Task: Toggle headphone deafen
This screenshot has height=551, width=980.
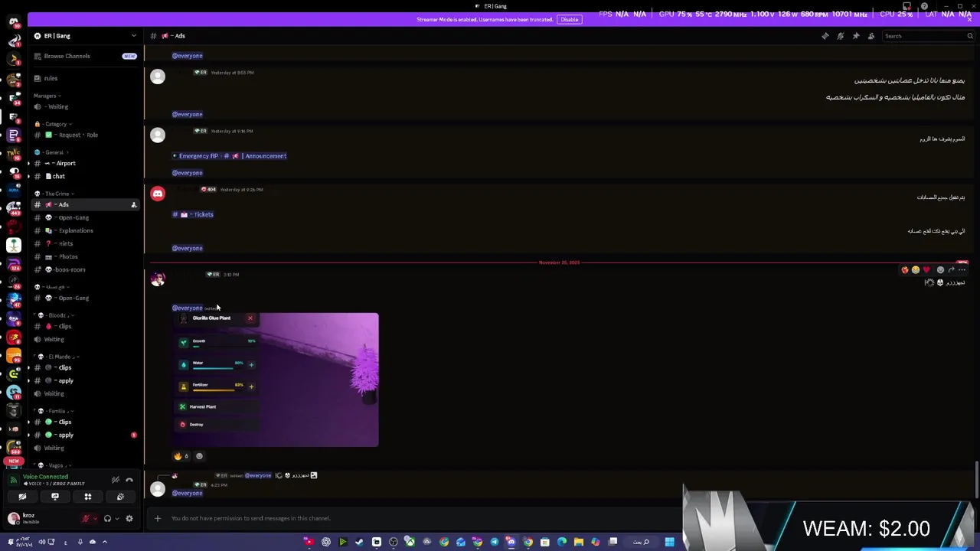Action: tap(107, 519)
